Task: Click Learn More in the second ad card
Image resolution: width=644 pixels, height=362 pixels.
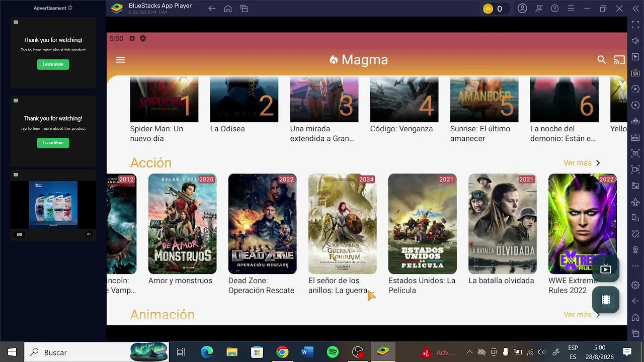Action: pos(53,143)
